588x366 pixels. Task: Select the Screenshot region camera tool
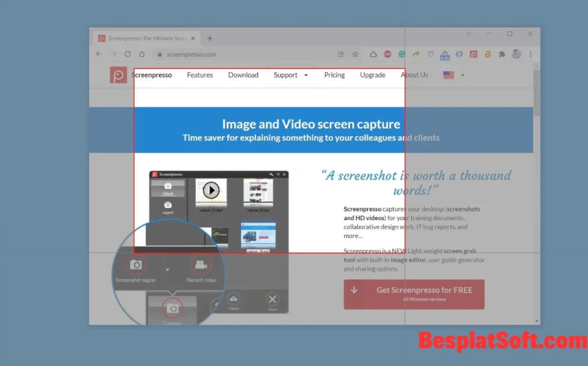135,263
